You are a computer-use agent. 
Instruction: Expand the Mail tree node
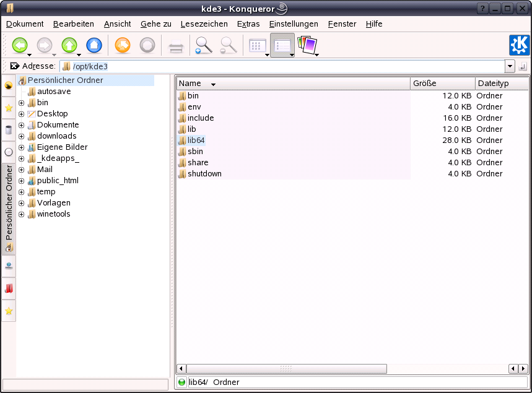click(22, 170)
